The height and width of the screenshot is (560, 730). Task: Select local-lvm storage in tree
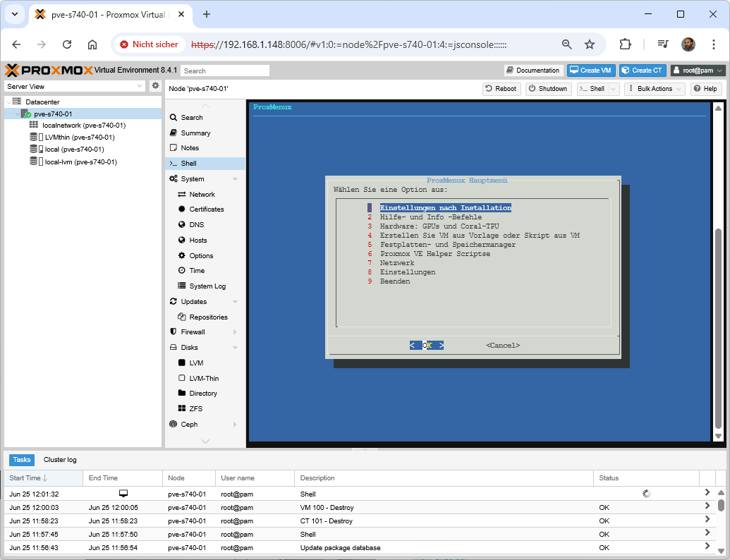(80, 162)
